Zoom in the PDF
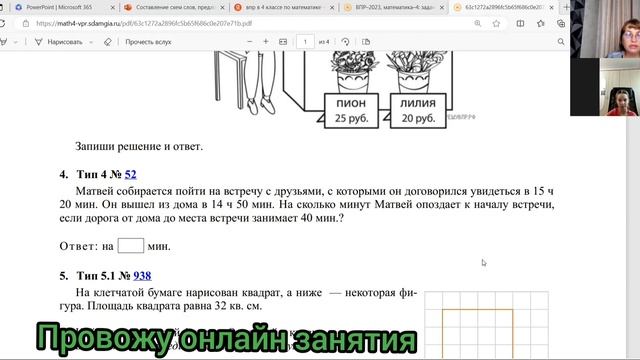640x360 pixels. click(266, 42)
